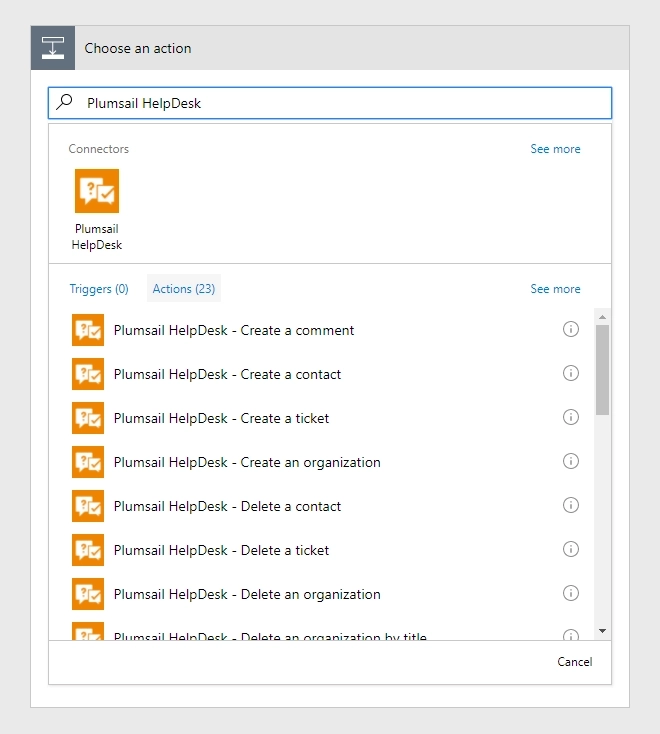Image resolution: width=660 pixels, height=734 pixels.
Task: Cancel choosing an action
Action: point(574,662)
